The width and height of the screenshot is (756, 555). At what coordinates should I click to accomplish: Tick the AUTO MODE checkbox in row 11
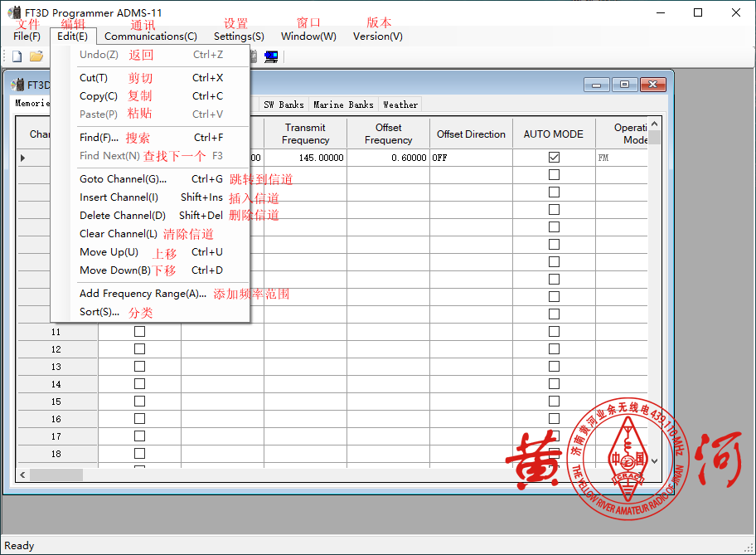(x=554, y=332)
